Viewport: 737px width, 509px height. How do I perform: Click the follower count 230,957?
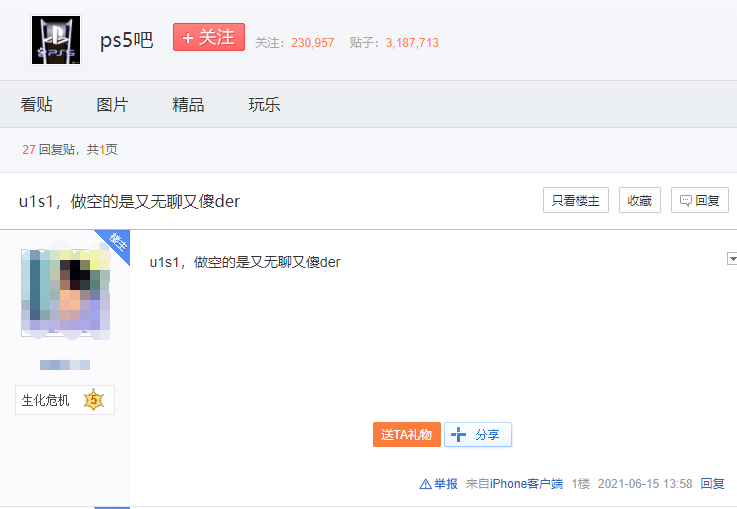click(313, 43)
